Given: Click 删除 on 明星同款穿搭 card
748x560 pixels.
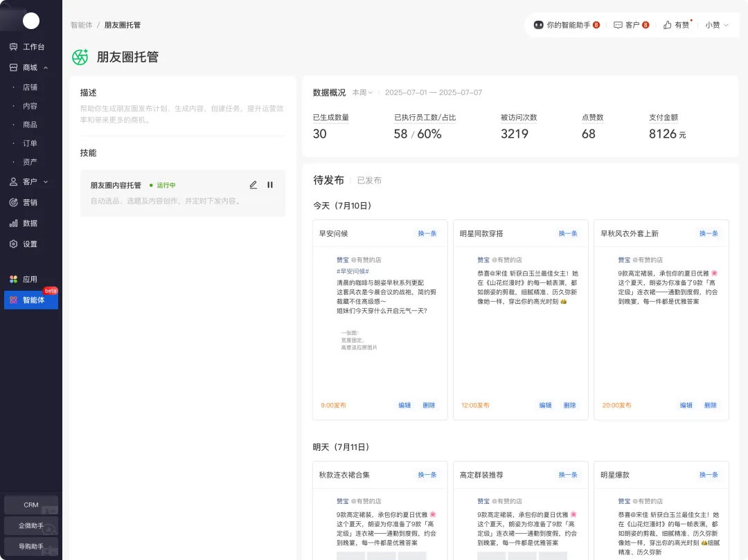Looking at the screenshot, I should pos(569,406).
